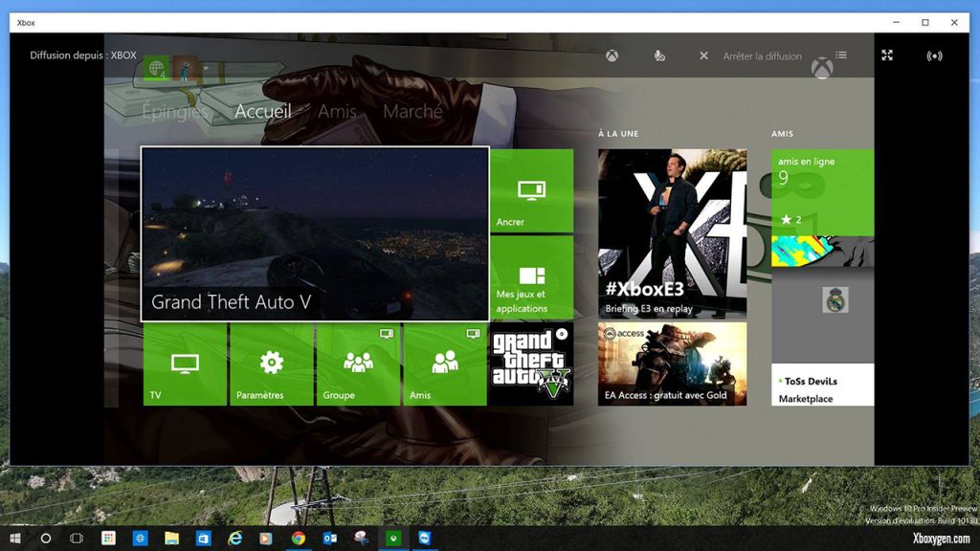Open the Grand Theft Auto V main tile
The image size is (980, 551).
pos(315,233)
